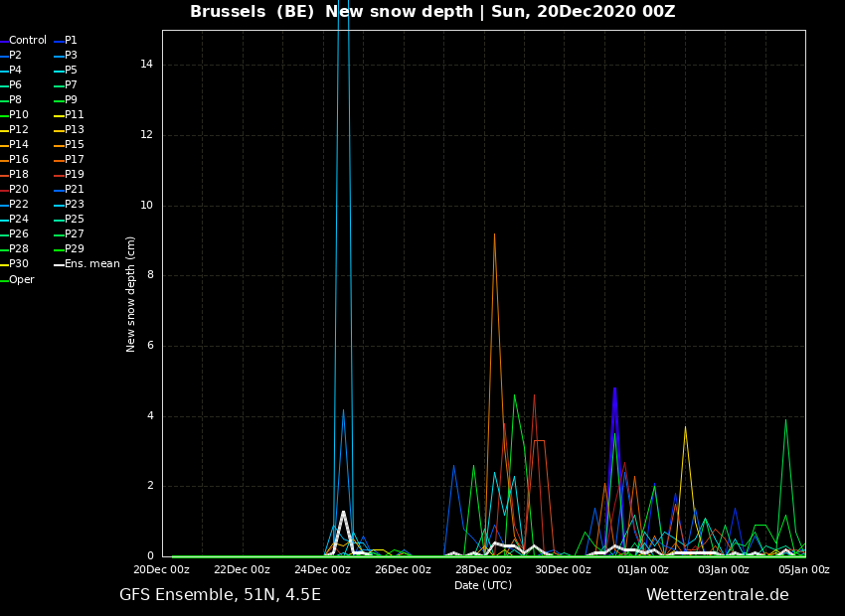The width and height of the screenshot is (845, 616).
Task: Choose the P20 legend entry
Action: pyautogui.click(x=15, y=189)
